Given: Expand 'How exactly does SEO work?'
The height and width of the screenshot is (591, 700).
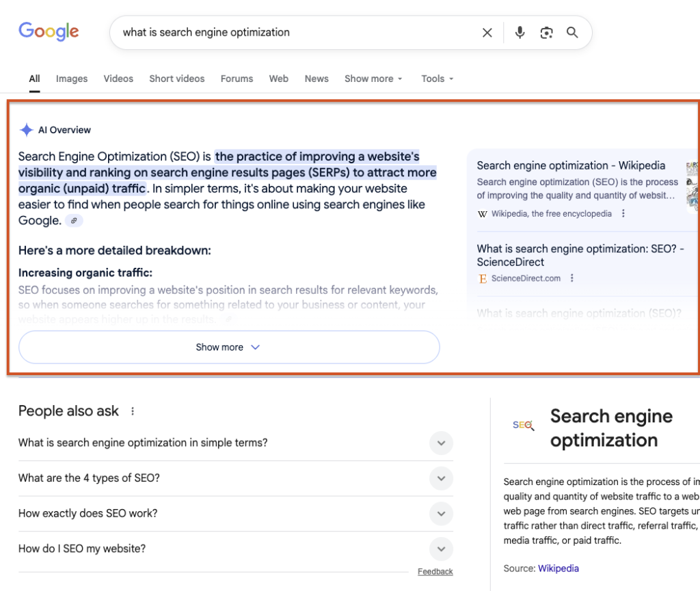Looking at the screenshot, I should [441, 514].
